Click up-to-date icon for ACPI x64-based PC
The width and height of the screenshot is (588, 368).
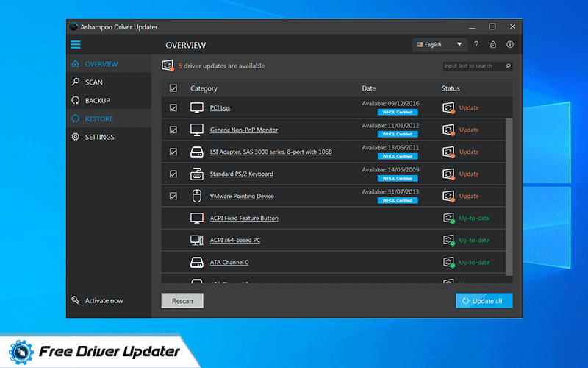click(449, 241)
